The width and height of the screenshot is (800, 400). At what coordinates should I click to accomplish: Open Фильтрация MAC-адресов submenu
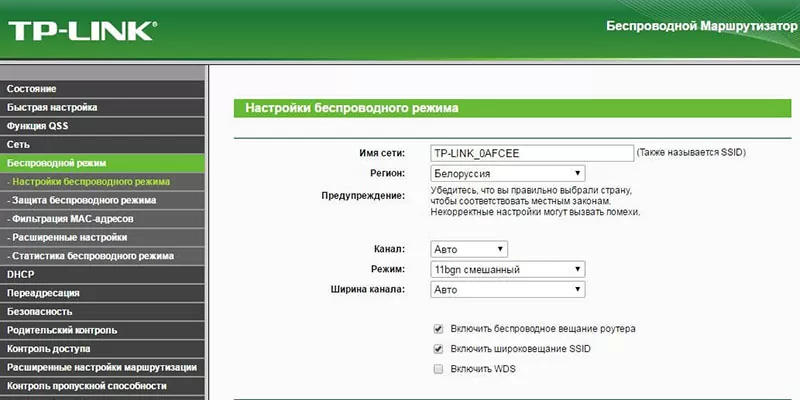(102, 219)
